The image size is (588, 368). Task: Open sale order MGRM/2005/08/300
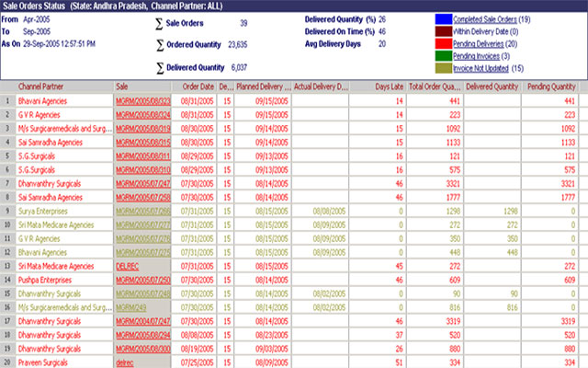click(143, 349)
